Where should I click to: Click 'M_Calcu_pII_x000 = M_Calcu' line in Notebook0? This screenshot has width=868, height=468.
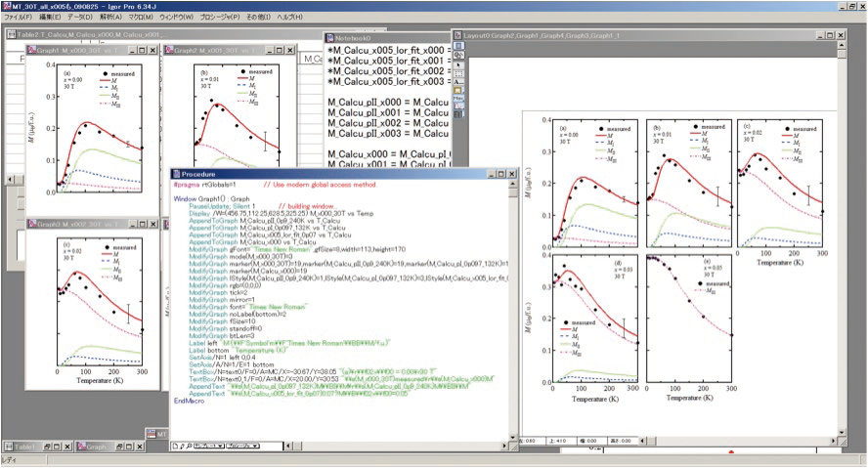tap(388, 103)
